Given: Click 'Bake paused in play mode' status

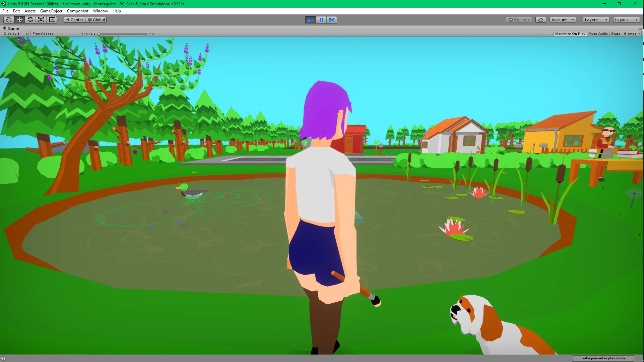Looking at the screenshot, I should 603,358.
